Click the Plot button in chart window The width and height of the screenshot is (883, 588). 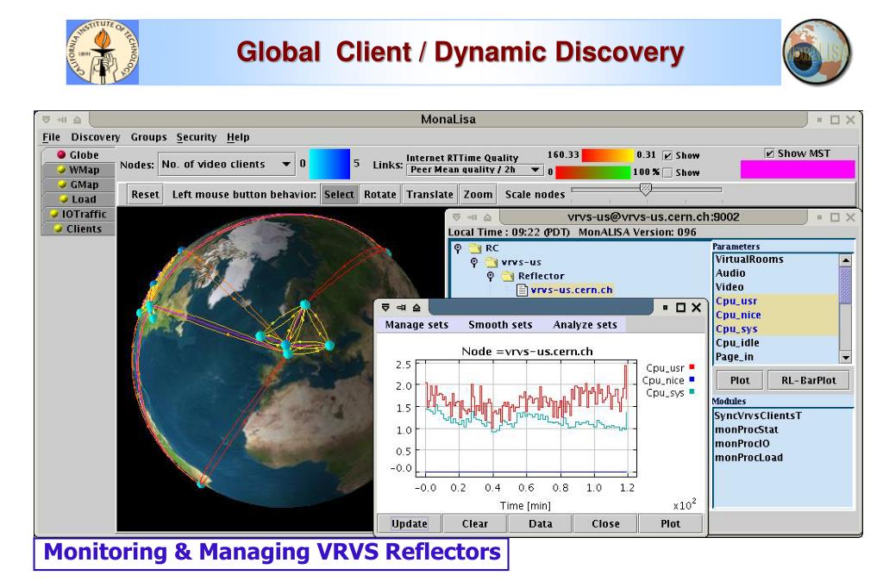tap(670, 523)
